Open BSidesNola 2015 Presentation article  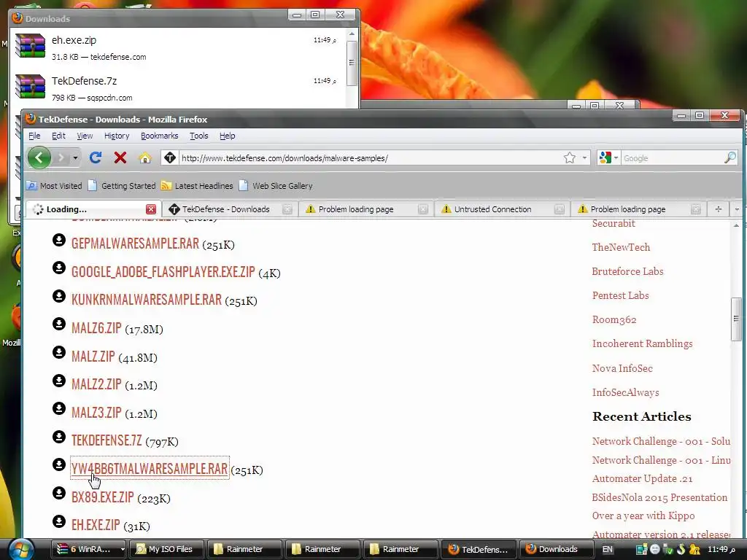pos(659,497)
